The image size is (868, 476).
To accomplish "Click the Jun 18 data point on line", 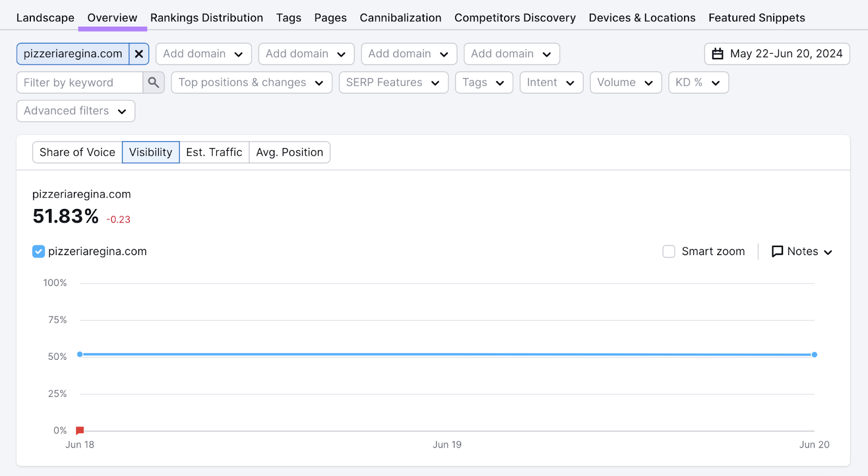I will (80, 354).
